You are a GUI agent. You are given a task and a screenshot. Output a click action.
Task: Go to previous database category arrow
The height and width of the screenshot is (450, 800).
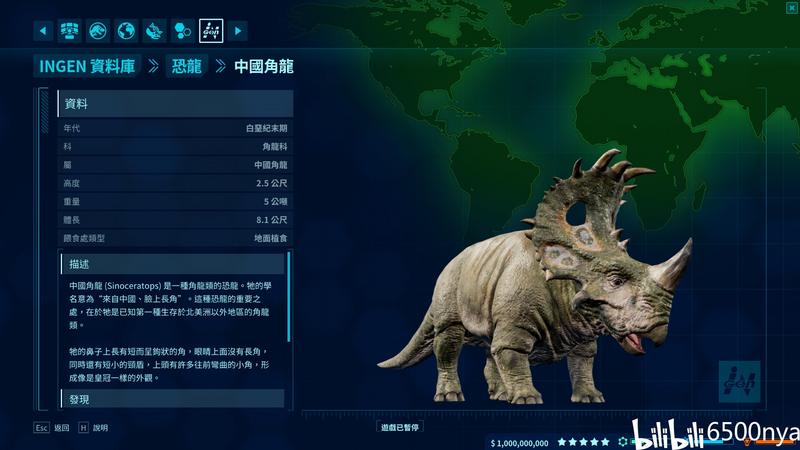(43, 31)
